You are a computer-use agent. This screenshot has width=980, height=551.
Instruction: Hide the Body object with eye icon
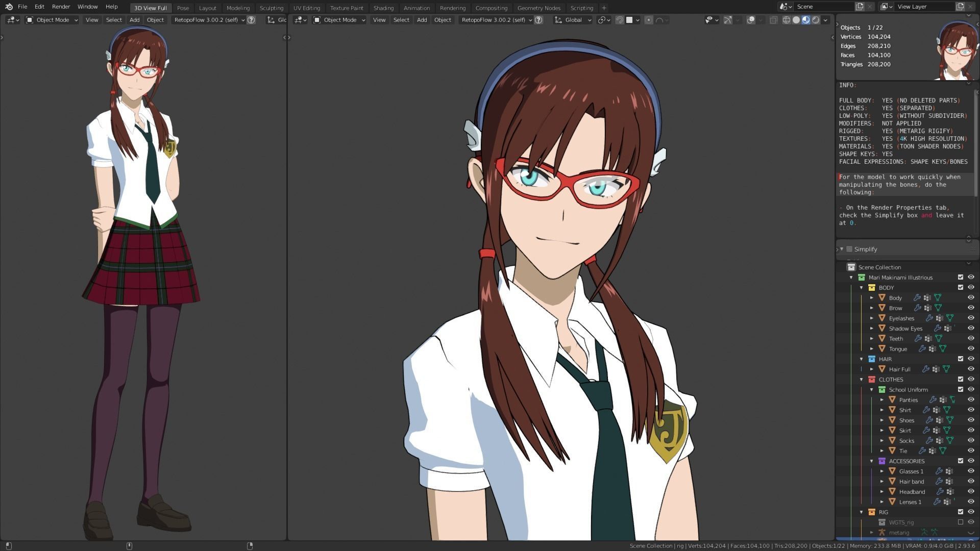point(971,297)
